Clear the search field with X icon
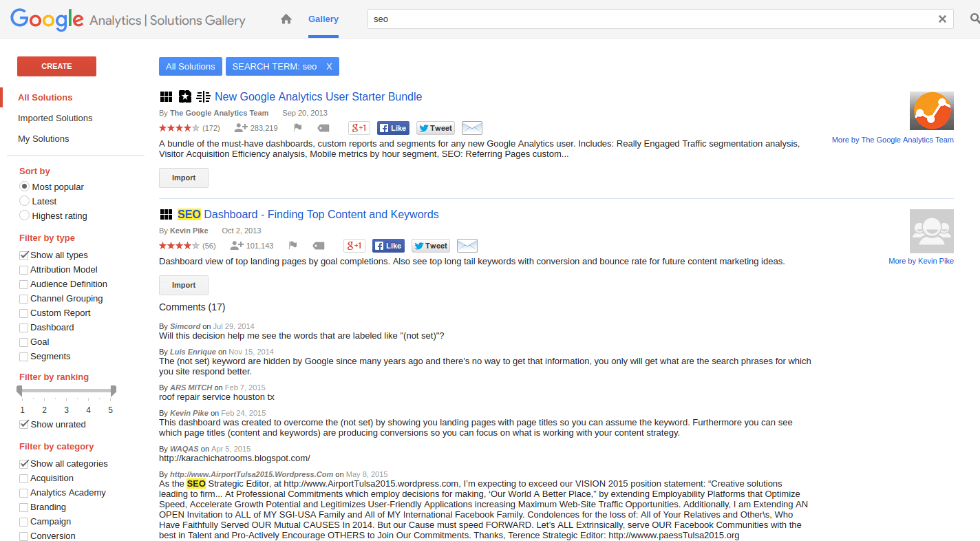The width and height of the screenshot is (980, 541). tap(942, 19)
